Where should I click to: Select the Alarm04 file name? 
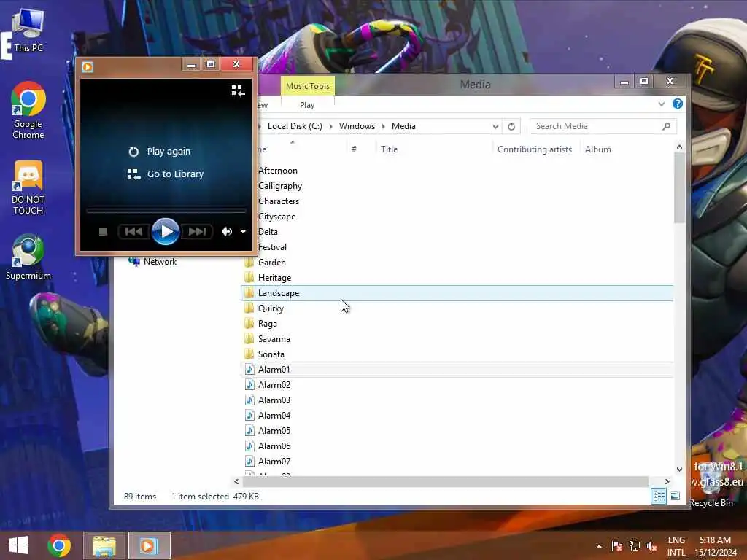274,415
